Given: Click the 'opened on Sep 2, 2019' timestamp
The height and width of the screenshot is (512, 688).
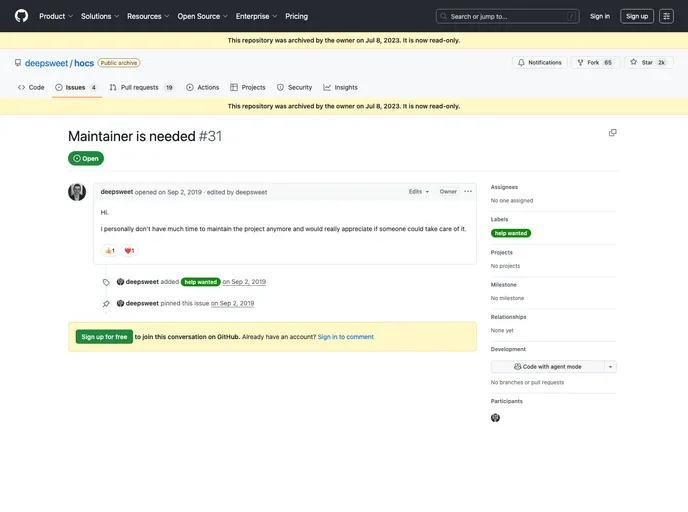Looking at the screenshot, I should [168, 192].
